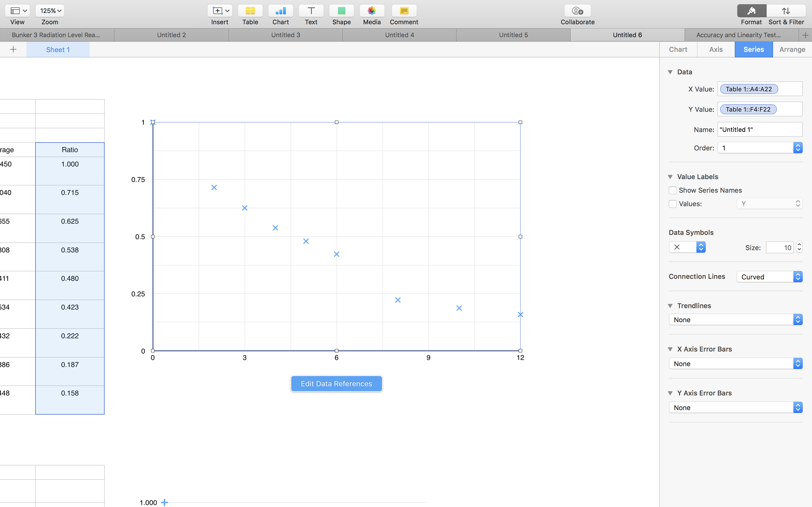Open the Sort & Filter panel
The width and height of the screenshot is (812, 507).
coord(786,11)
